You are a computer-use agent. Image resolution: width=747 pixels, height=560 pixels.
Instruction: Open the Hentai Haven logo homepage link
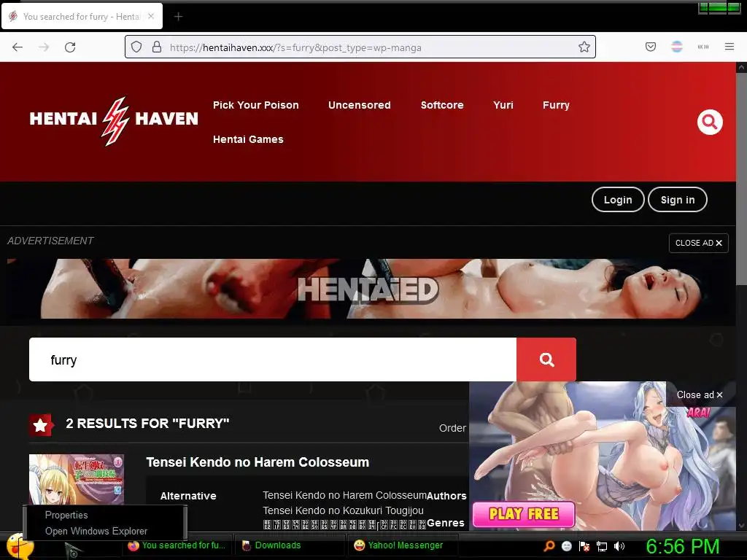pos(113,120)
